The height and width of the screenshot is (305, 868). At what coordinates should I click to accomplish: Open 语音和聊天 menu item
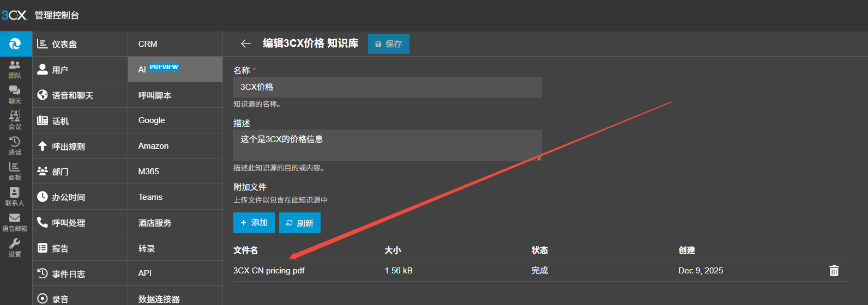(x=80, y=95)
